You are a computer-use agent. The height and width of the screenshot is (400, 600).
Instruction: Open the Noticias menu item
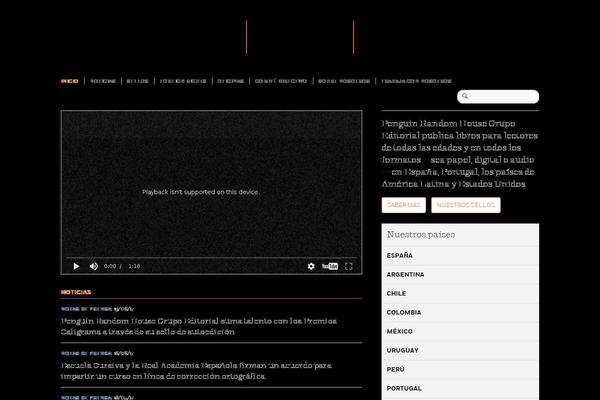103,81
